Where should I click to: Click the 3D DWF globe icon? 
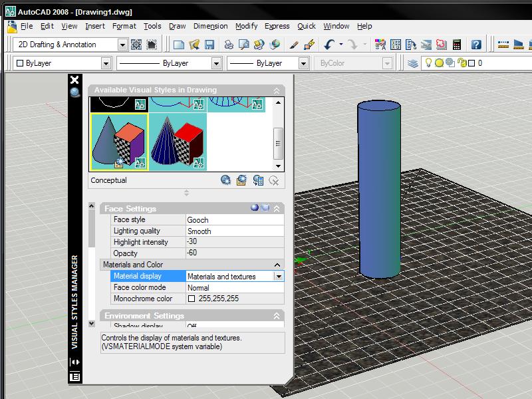(x=275, y=45)
